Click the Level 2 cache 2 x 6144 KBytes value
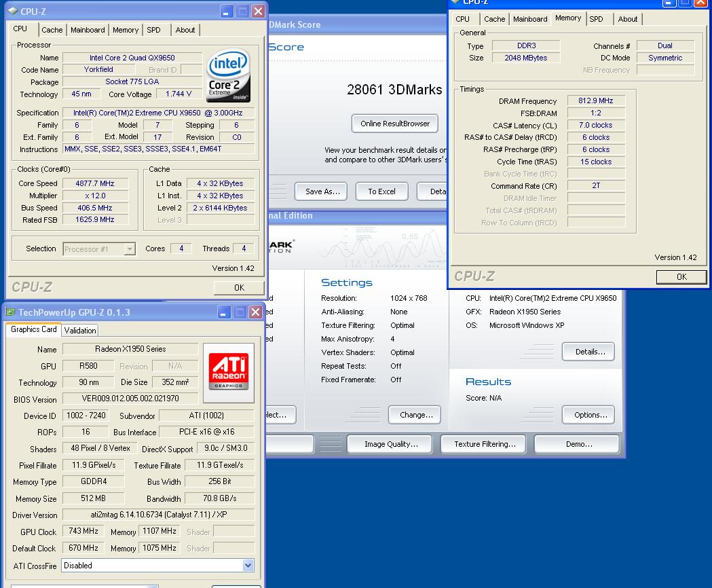The image size is (712, 588). point(220,208)
